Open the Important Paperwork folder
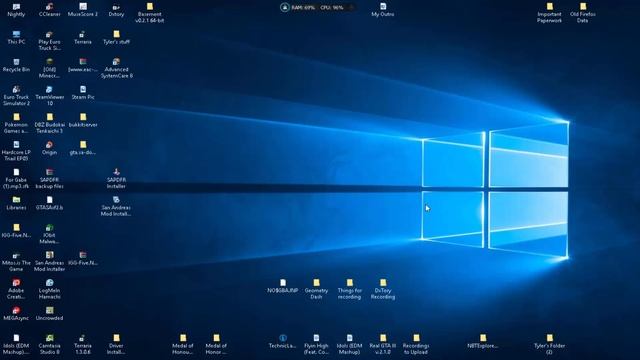 coord(550,13)
